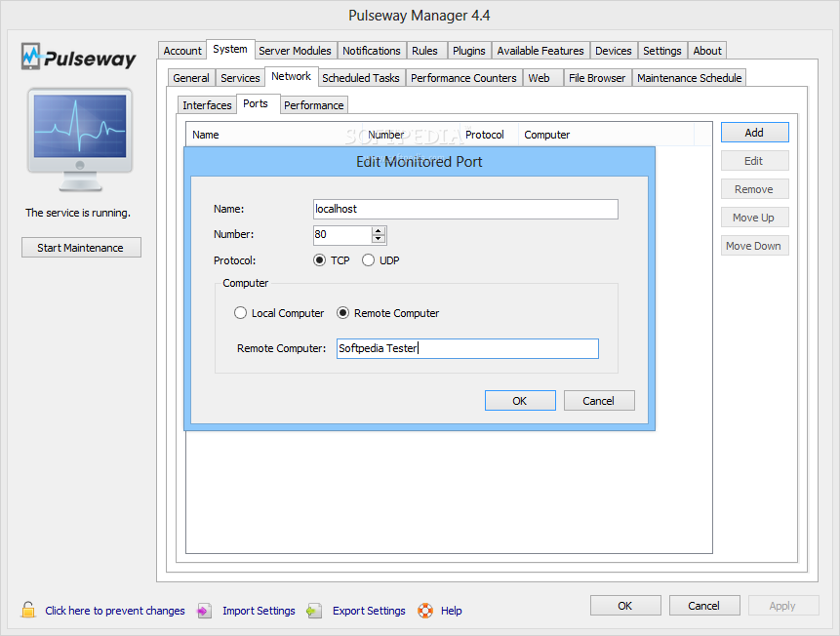Screen dimensions: 840x636
Task: Click the Remove port button
Action: point(755,189)
